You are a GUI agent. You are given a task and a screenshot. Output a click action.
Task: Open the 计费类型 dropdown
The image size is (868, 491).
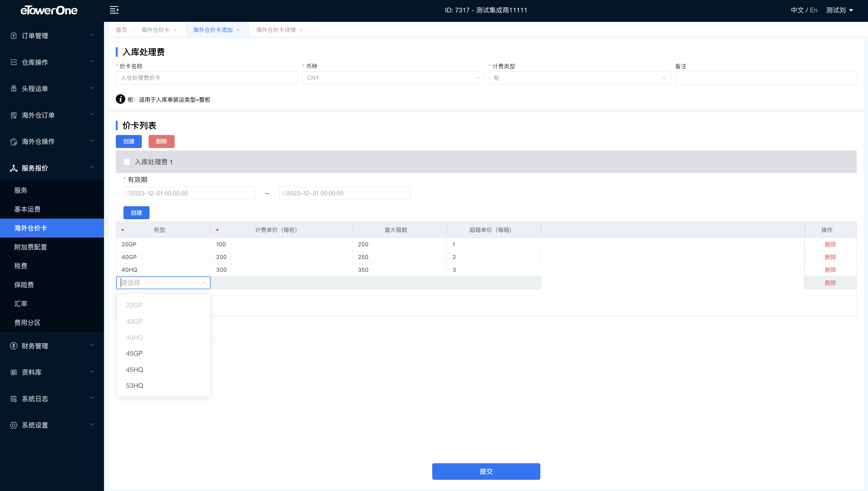579,78
